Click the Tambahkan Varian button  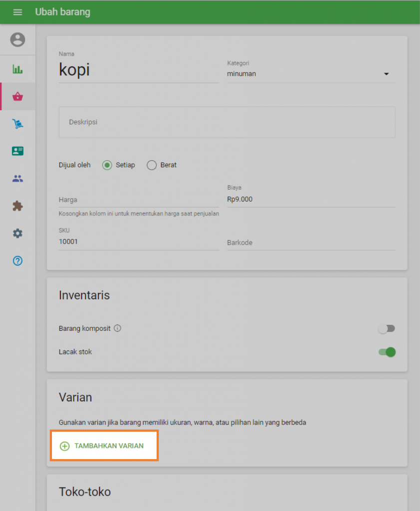click(104, 446)
